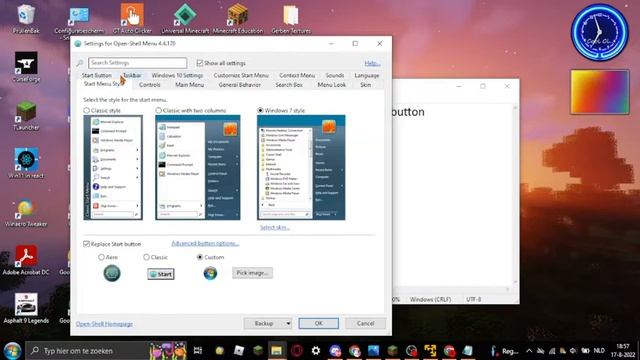Screen dimensions: 640x360
Task: Select the Windows 7 style radio button
Action: coord(260,110)
